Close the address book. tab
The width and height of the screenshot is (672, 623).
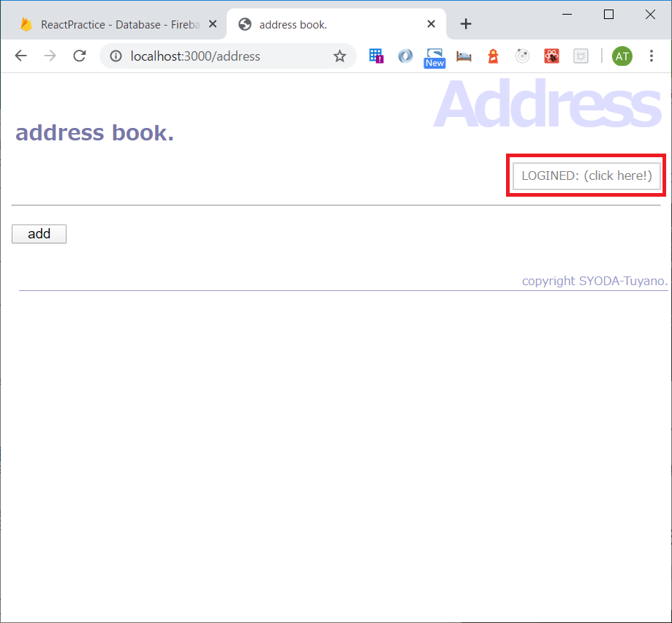(431, 24)
